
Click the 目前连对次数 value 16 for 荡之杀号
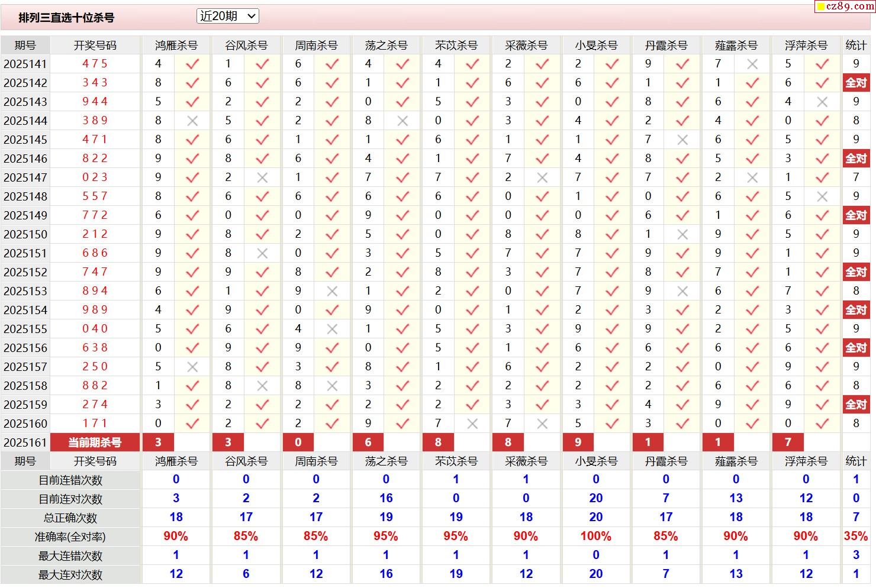pyautogui.click(x=386, y=499)
